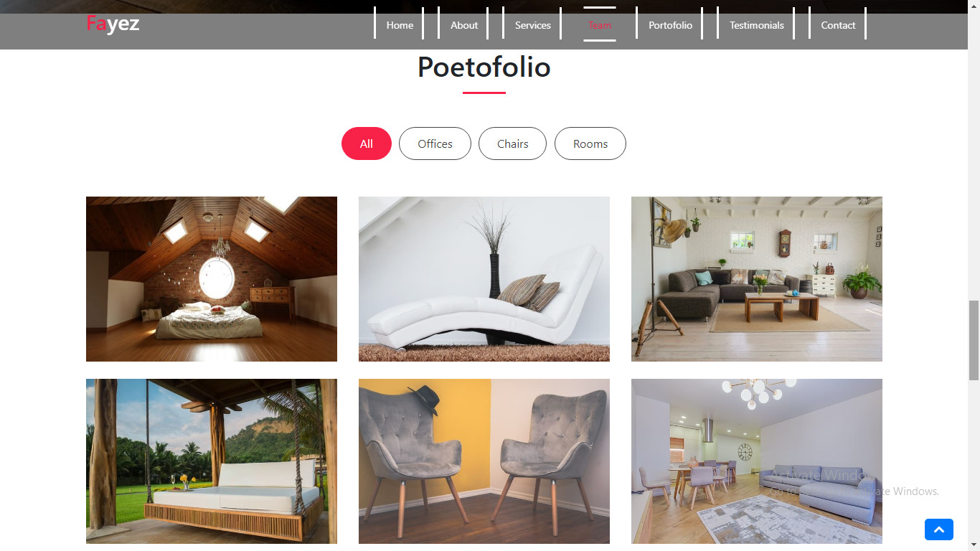
Task: Filter portfolio by Chairs
Action: point(512,143)
